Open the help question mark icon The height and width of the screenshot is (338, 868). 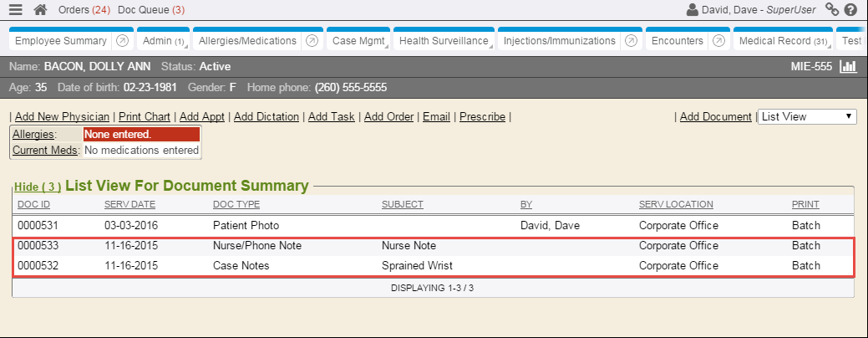[850, 10]
